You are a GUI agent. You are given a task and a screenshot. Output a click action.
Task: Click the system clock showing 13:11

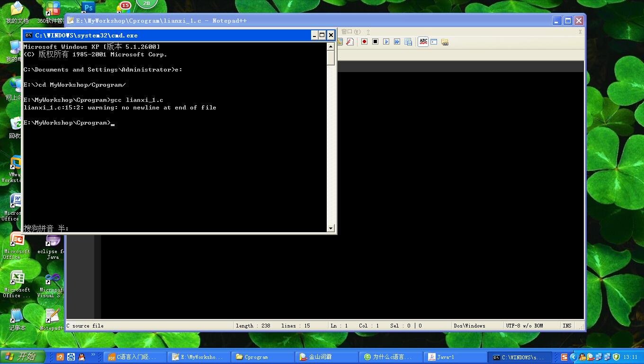click(630, 357)
